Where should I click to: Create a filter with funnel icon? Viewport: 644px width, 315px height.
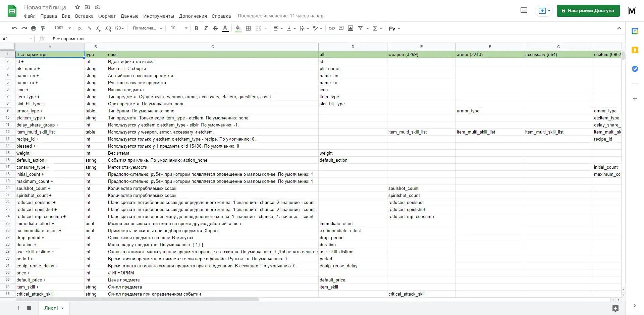[x=360, y=28]
